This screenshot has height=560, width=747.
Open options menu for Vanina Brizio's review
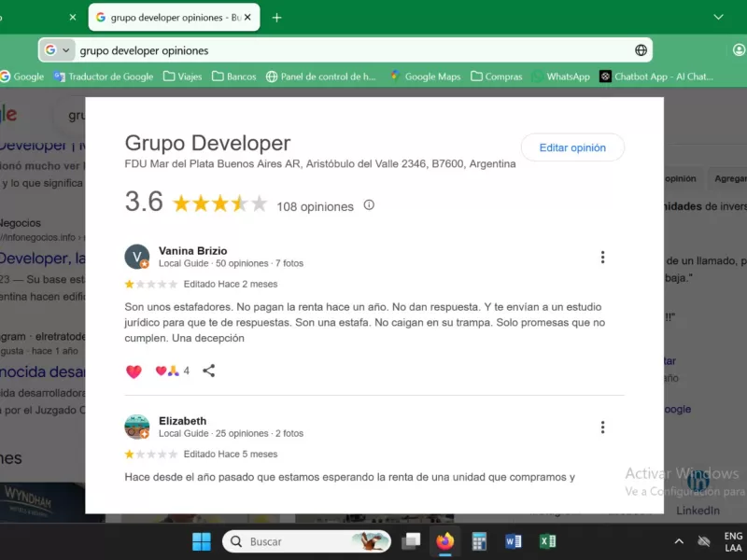click(x=603, y=258)
